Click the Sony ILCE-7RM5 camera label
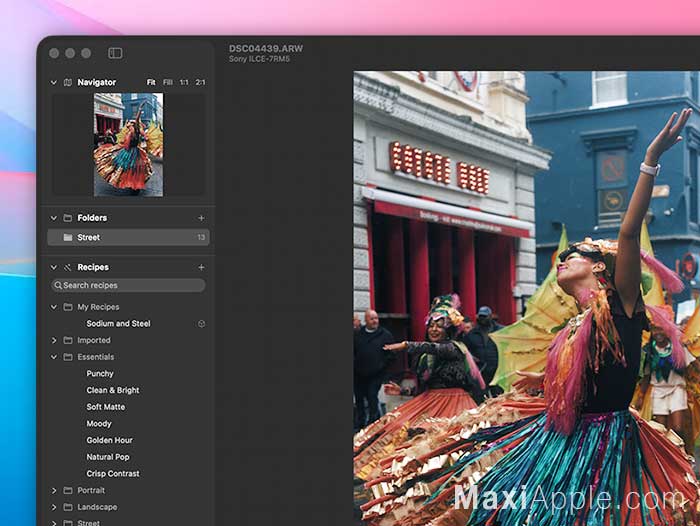 [259, 59]
